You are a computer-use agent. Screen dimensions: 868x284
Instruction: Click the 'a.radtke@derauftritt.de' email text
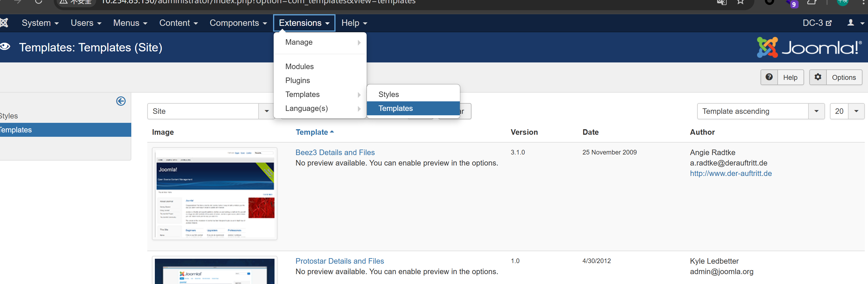729,163
